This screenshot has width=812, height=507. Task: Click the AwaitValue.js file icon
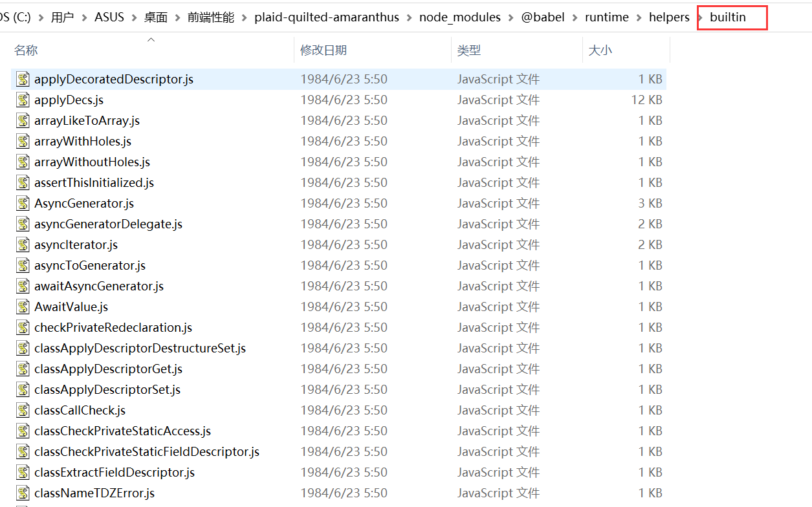coord(23,307)
